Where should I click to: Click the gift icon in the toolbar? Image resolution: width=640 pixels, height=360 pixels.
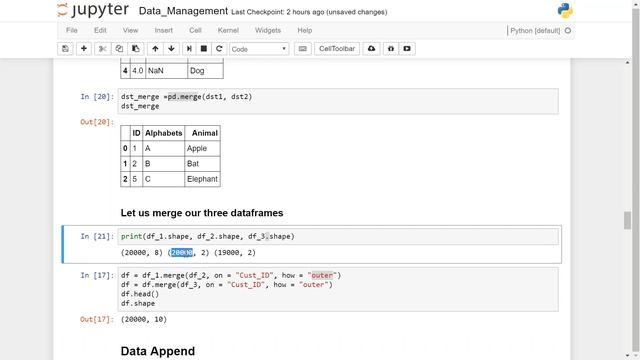pos(391,49)
